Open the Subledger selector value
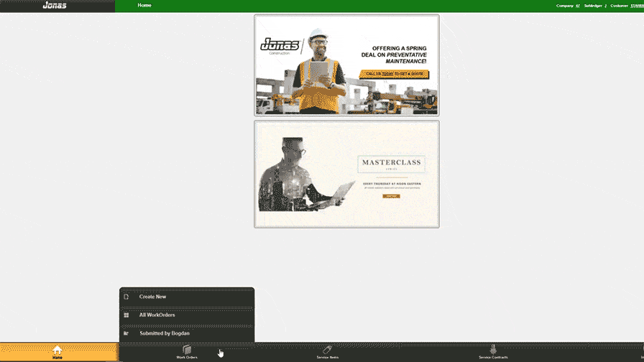Screen dimensions: 644x362 click(605, 6)
